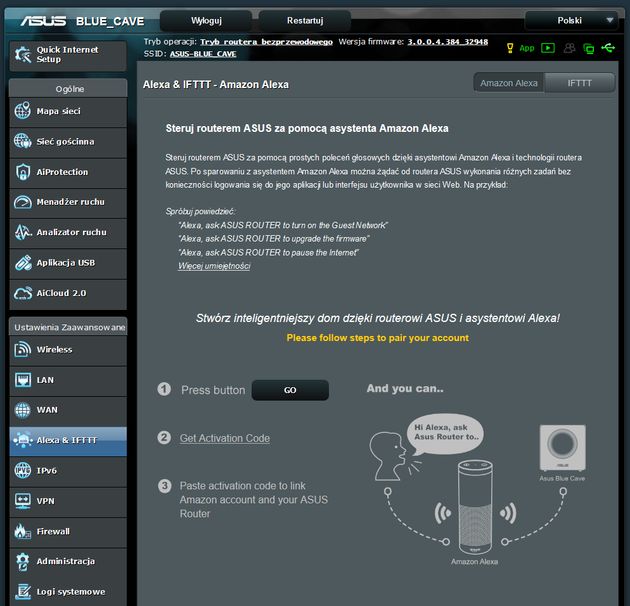
Task: Open Analizator ruchu menu item
Action: [x=68, y=232]
